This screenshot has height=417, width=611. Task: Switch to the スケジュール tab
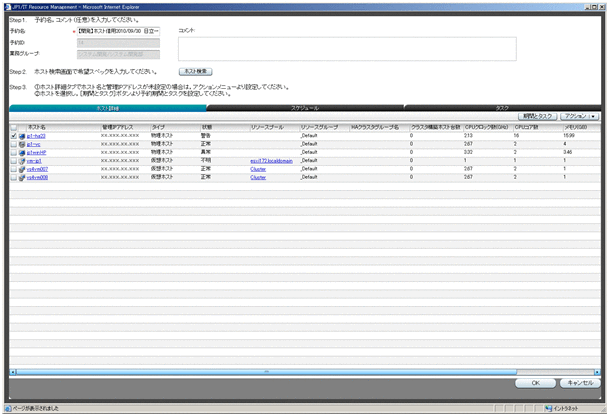pos(305,106)
